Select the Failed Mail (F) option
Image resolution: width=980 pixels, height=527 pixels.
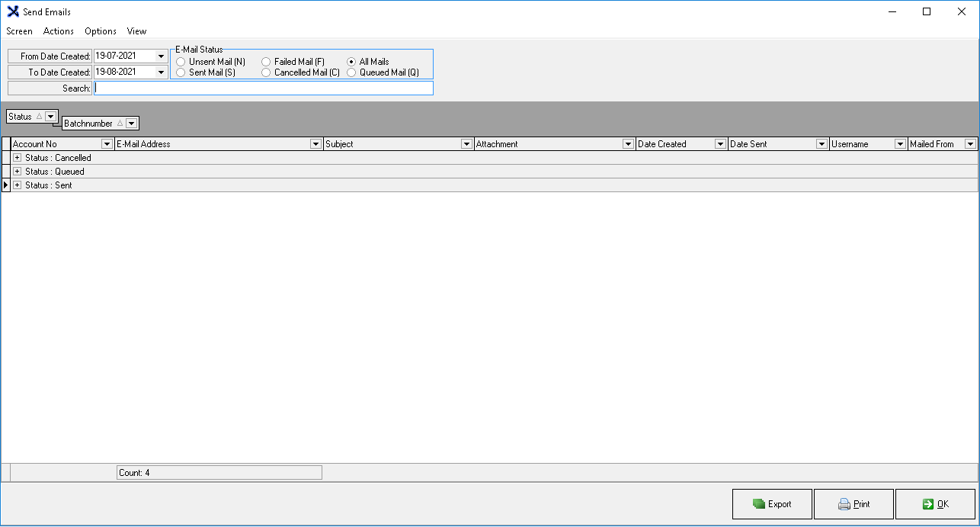click(x=266, y=62)
